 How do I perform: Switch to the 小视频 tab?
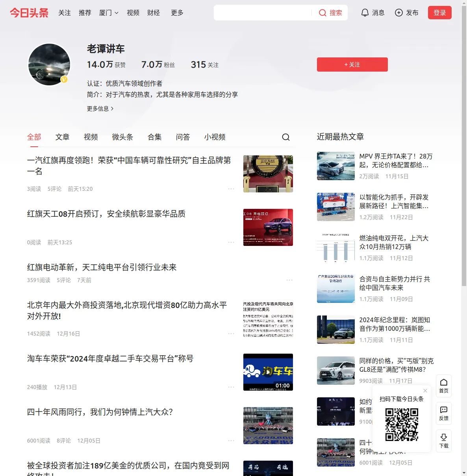tap(215, 137)
